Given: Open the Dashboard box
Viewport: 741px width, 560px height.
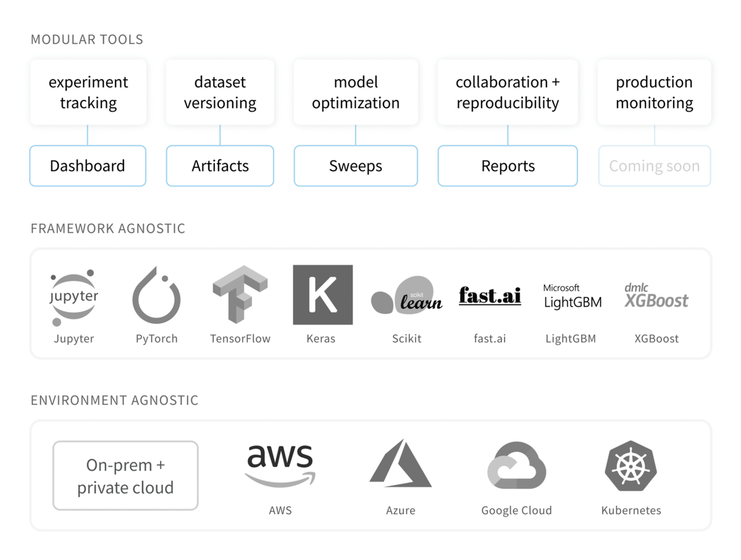Looking at the screenshot, I should point(88,166).
